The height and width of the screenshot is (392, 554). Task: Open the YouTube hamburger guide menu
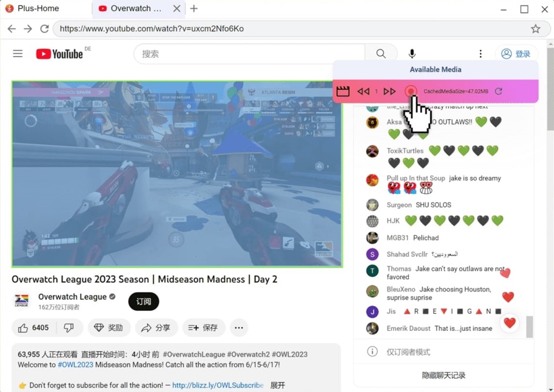coord(18,53)
